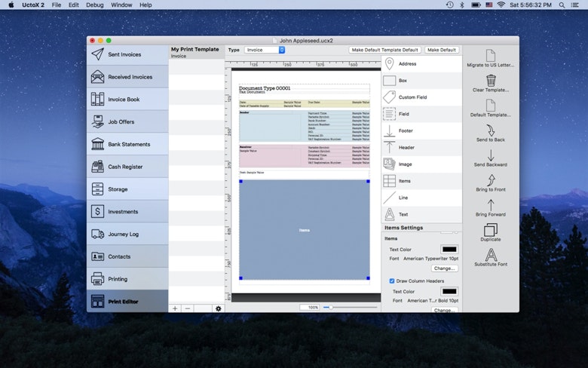
Task: Add a Box element from palette
Action: [x=389, y=81]
